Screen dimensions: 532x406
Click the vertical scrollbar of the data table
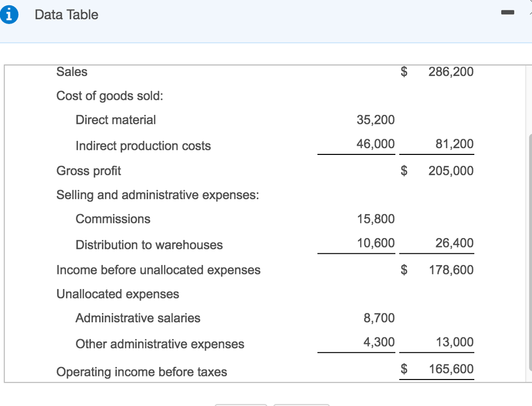[530, 252]
